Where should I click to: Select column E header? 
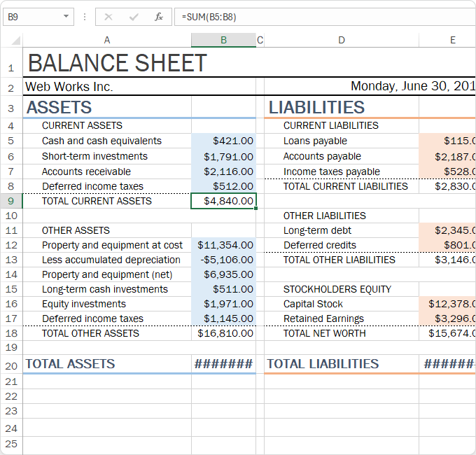point(447,40)
